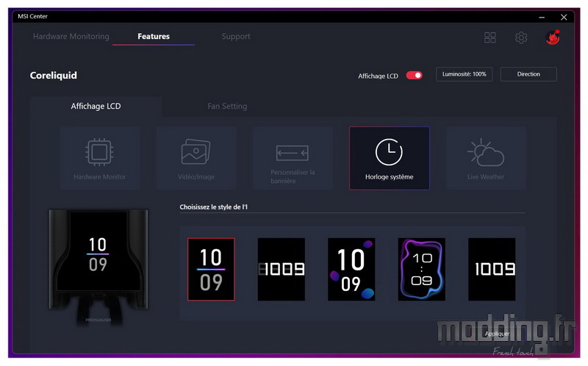Open settings via the gear icon
588x366 pixels.
pyautogui.click(x=521, y=37)
